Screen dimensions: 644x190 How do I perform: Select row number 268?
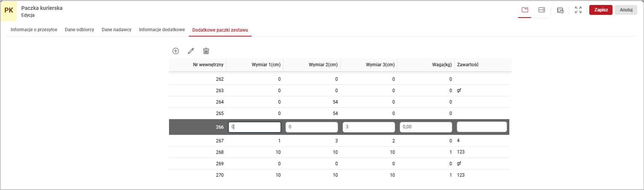tap(220, 152)
